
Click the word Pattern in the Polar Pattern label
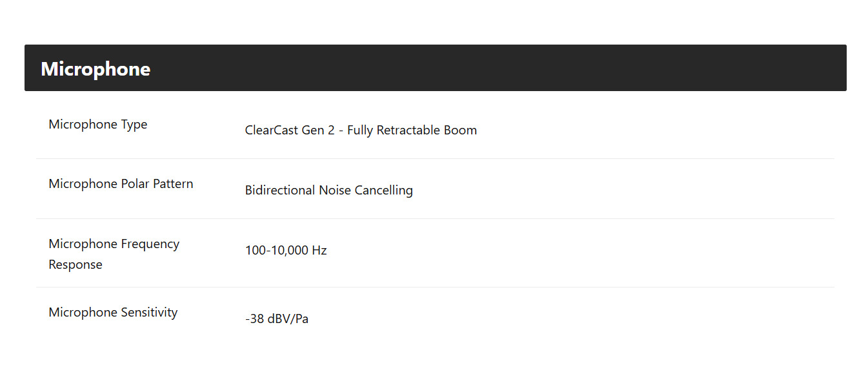click(173, 184)
